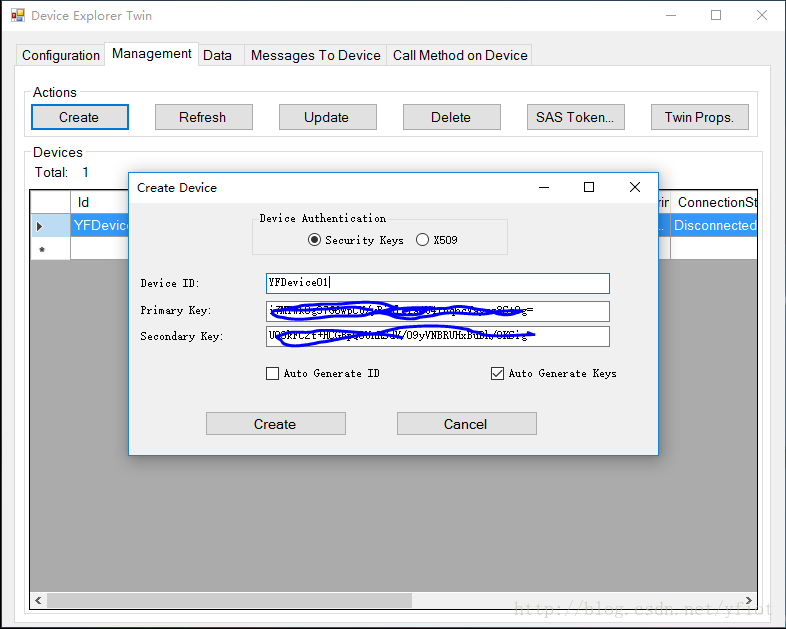
Task: Cancel the Create Device dialog
Action: [x=467, y=424]
